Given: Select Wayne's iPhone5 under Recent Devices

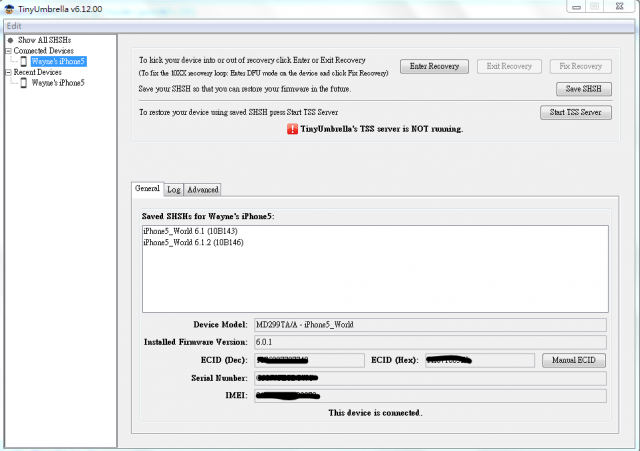Looking at the screenshot, I should point(58,82).
